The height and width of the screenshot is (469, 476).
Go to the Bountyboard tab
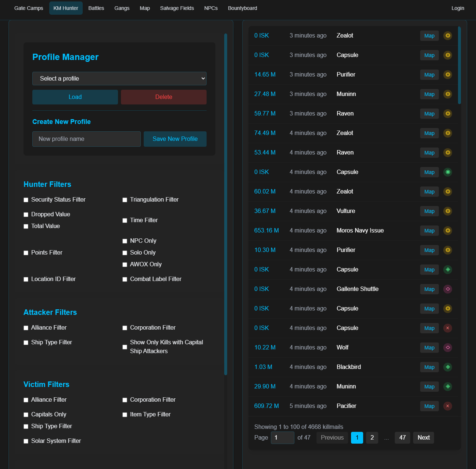click(x=242, y=8)
